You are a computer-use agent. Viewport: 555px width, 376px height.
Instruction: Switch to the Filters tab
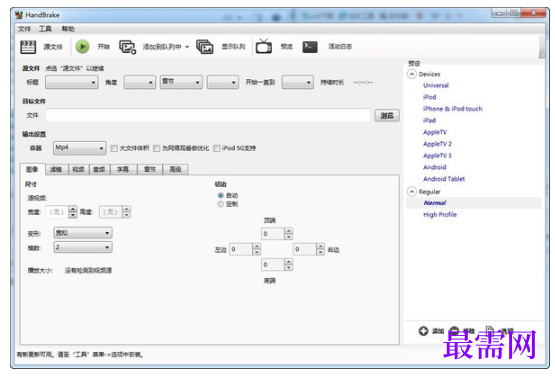(x=57, y=170)
